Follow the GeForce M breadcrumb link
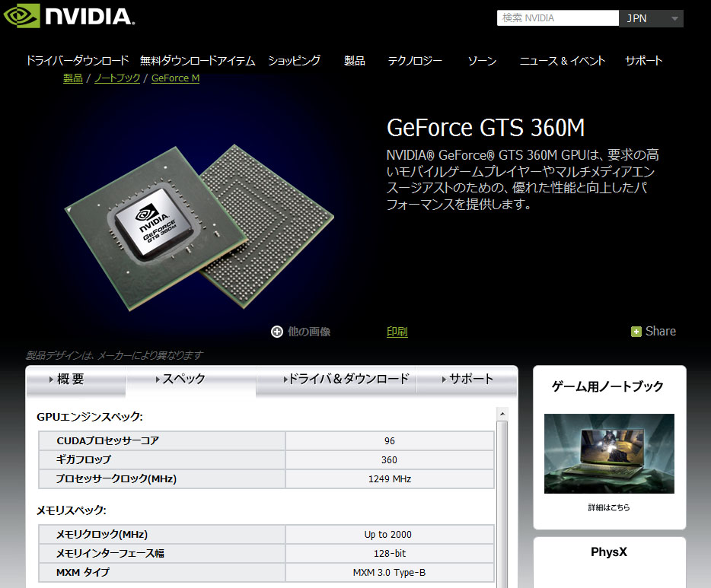Viewport: 711px width, 588px height. coord(176,78)
